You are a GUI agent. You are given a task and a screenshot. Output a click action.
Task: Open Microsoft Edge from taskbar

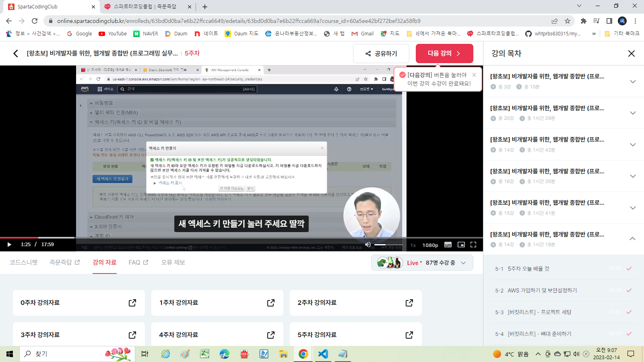[x=224, y=354]
